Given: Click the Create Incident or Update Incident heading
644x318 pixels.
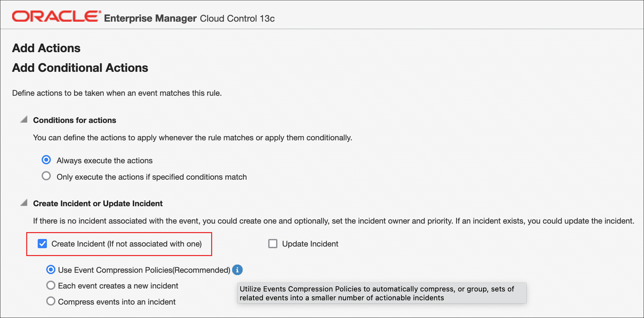Looking at the screenshot, I should [x=98, y=204].
